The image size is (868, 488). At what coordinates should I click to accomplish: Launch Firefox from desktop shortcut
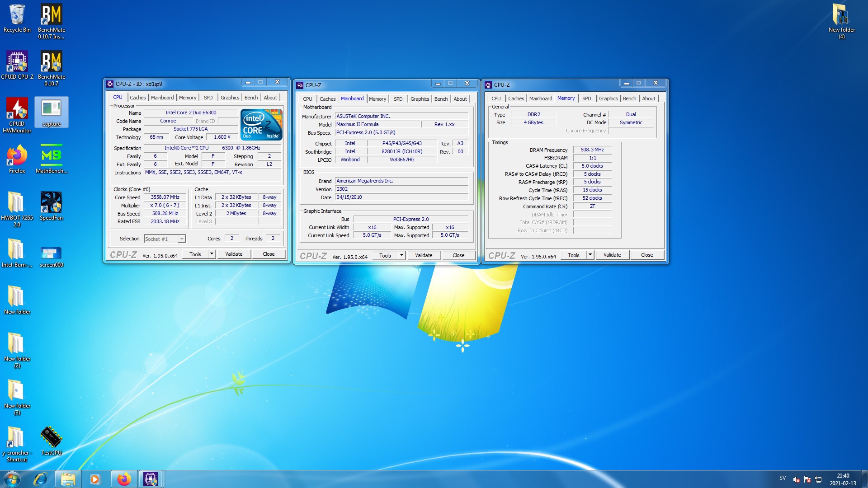[x=17, y=159]
